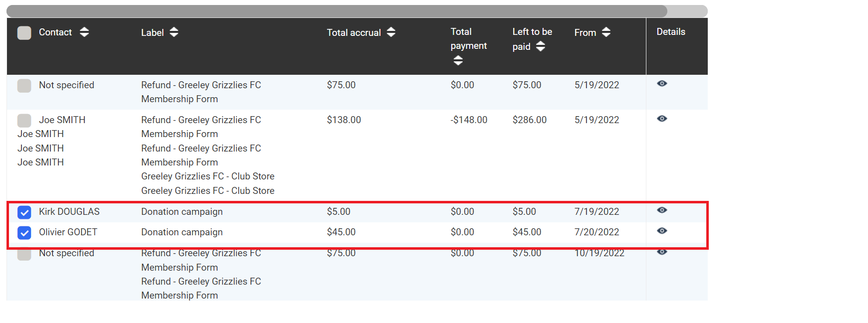This screenshot has width=868, height=323.
Task: Open details eye for first Not specified row
Action: 662,84
